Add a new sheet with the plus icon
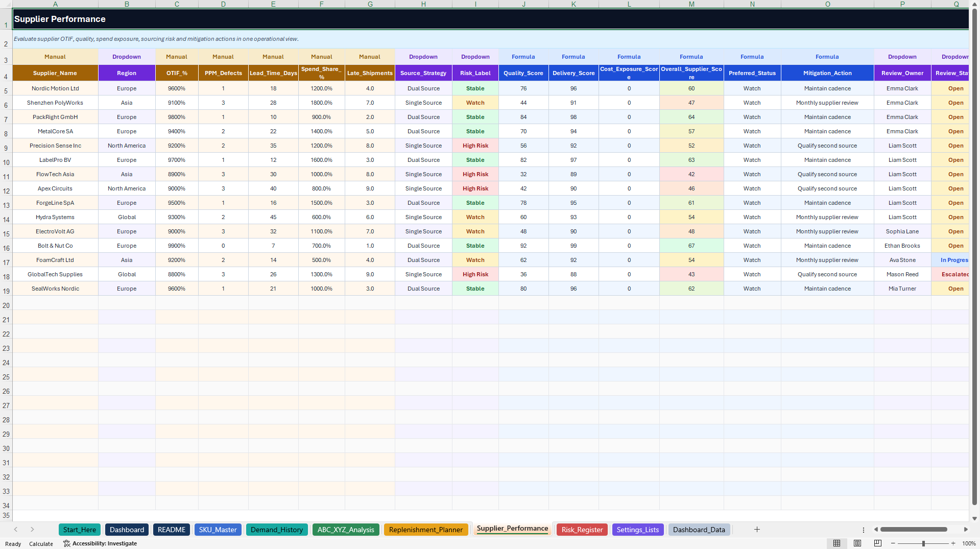 point(757,530)
